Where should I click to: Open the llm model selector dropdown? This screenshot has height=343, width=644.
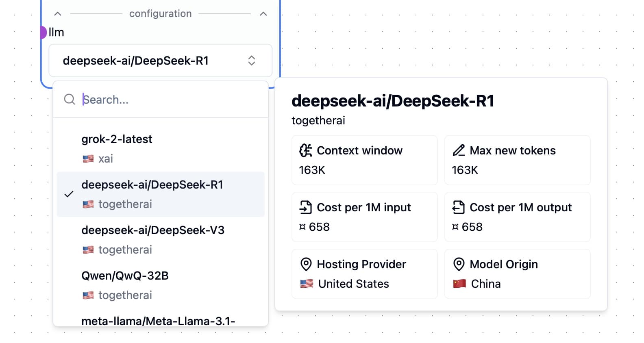160,61
